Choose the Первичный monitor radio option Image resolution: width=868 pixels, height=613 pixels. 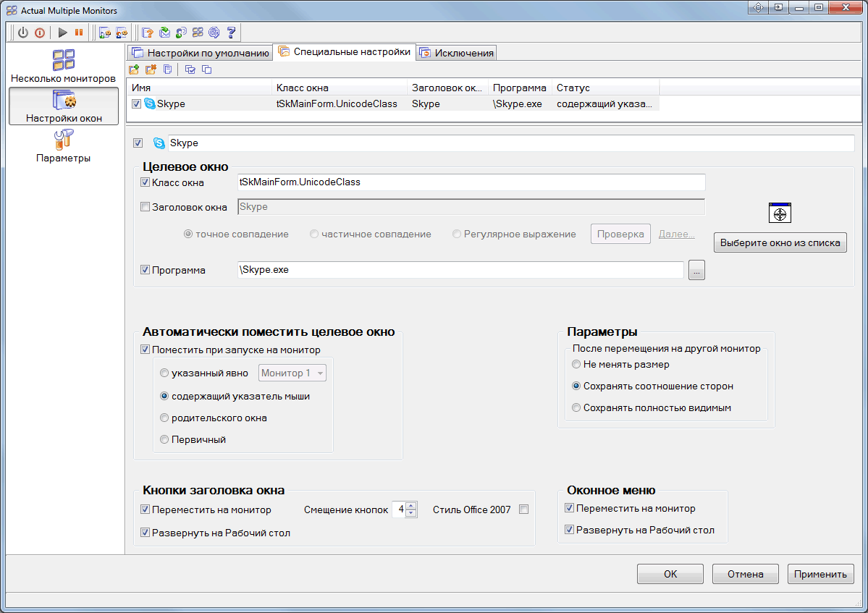pyautogui.click(x=164, y=439)
